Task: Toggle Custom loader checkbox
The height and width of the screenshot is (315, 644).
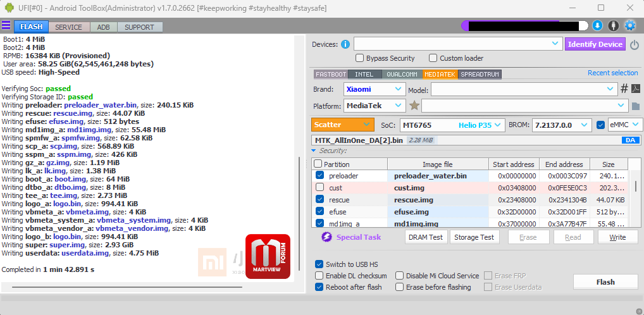Action: (433, 58)
